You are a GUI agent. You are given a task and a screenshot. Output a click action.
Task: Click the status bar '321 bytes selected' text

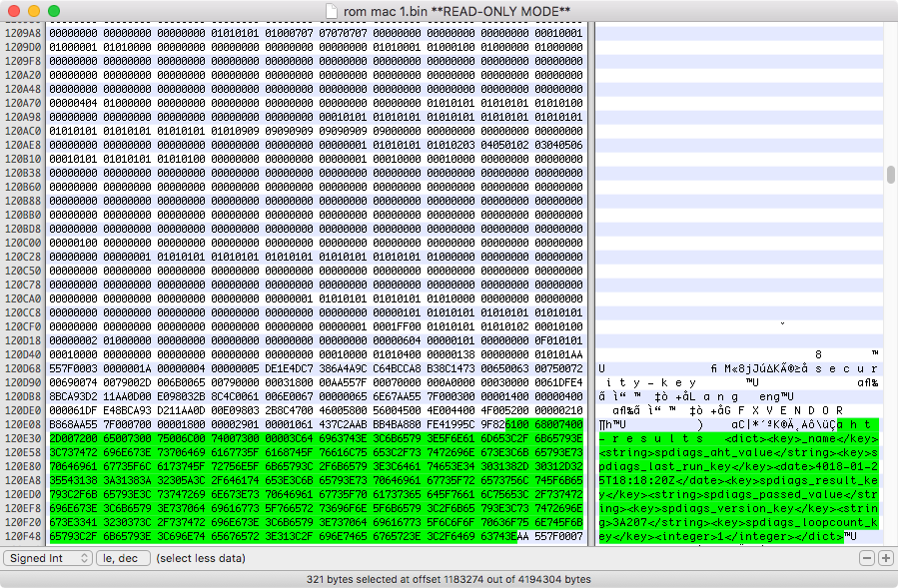tap(449, 579)
